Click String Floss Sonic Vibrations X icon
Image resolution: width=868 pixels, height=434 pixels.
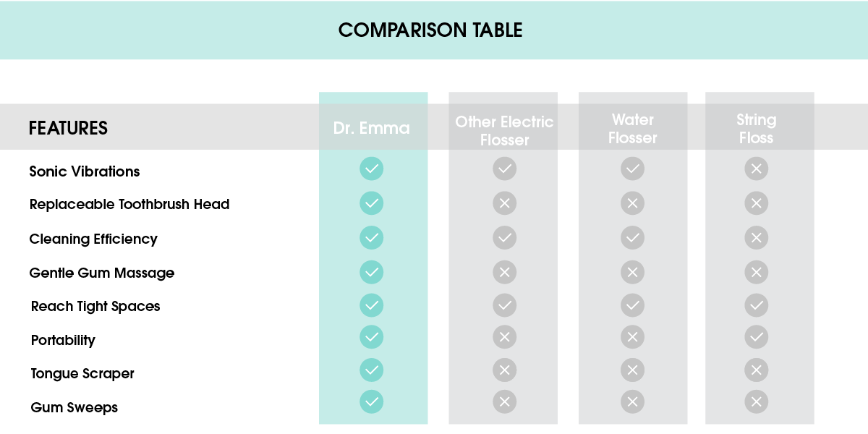(x=757, y=169)
